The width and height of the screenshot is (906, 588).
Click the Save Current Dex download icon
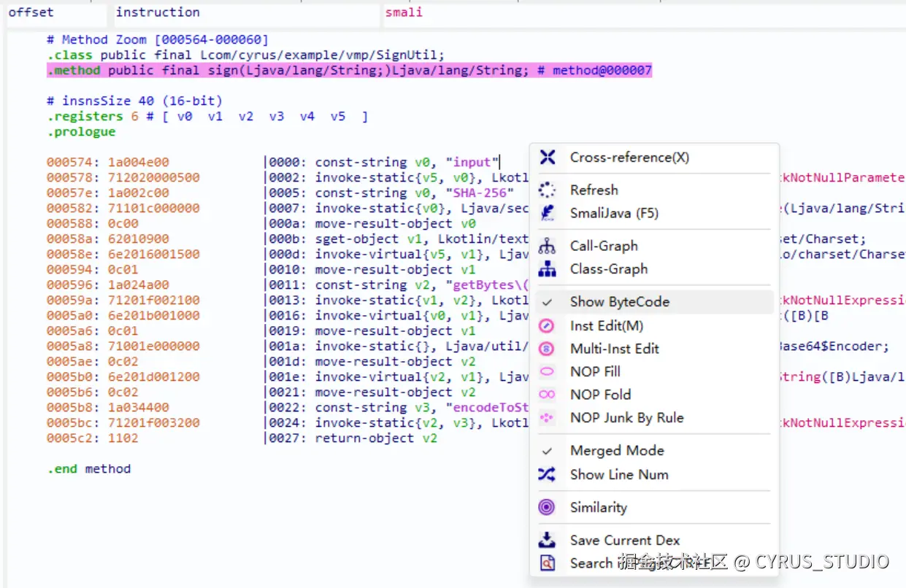pyautogui.click(x=547, y=540)
